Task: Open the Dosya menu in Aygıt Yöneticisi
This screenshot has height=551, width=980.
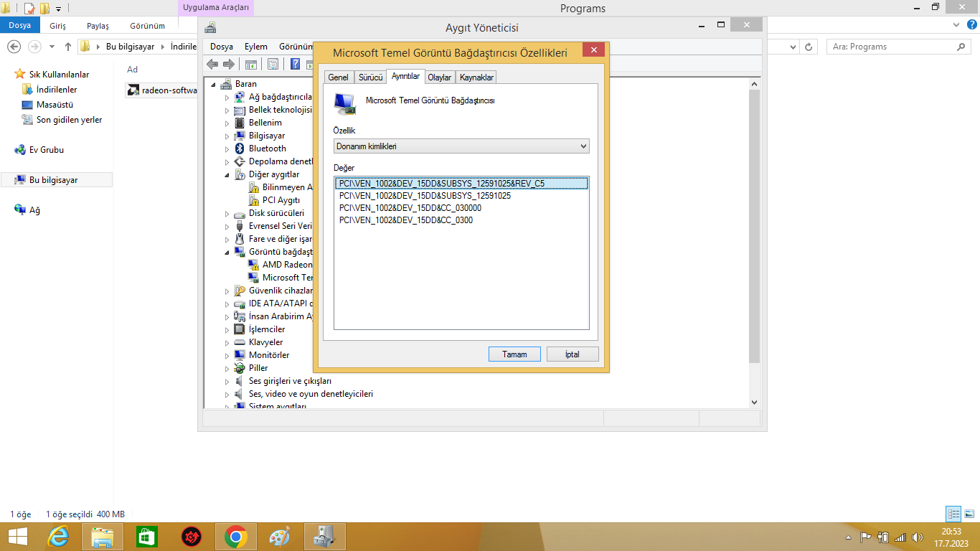Action: tap(222, 47)
